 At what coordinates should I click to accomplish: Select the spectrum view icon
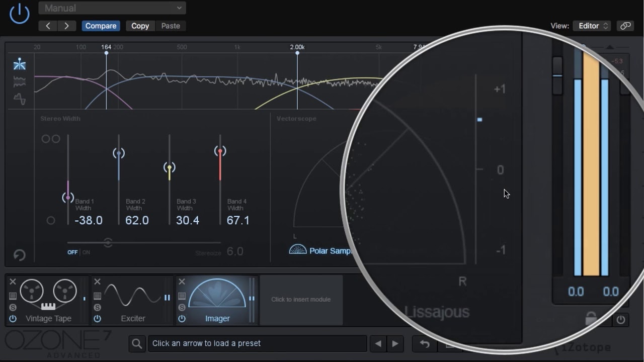pyautogui.click(x=20, y=81)
